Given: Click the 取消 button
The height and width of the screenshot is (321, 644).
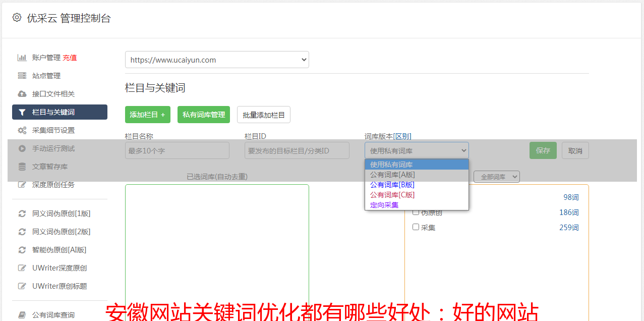Looking at the screenshot, I should [575, 150].
